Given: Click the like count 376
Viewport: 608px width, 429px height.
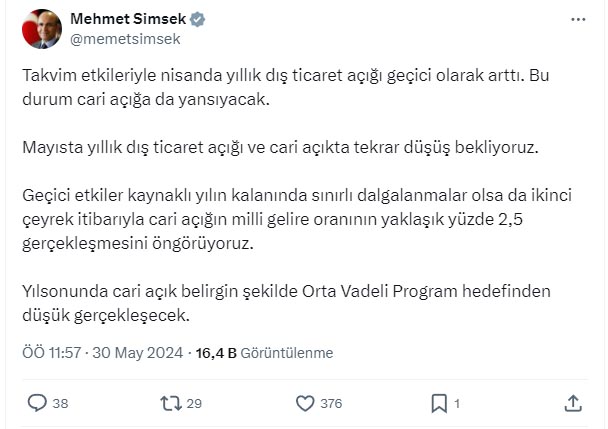Looking at the screenshot, I should [331, 404].
